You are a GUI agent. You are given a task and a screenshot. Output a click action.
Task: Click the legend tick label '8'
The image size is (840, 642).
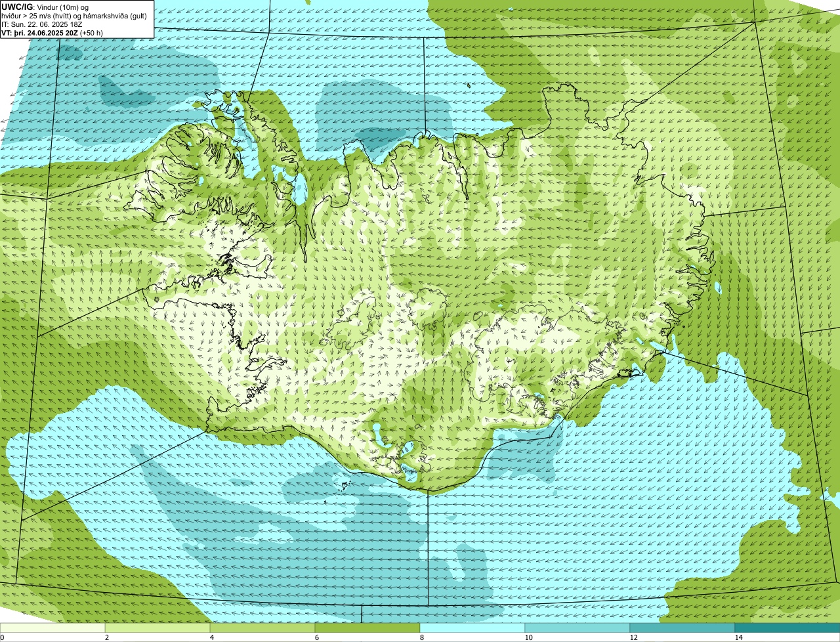tap(421, 637)
